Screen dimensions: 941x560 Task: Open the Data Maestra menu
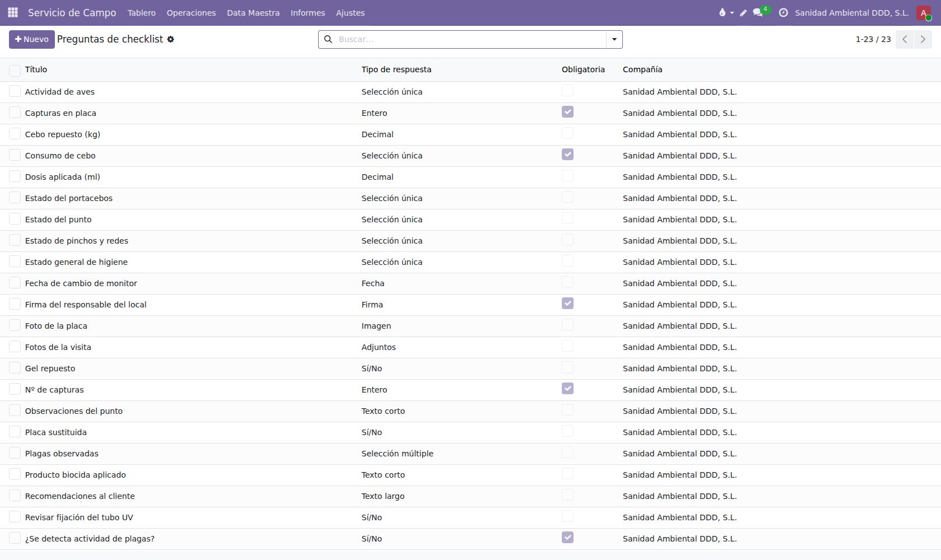pyautogui.click(x=253, y=12)
